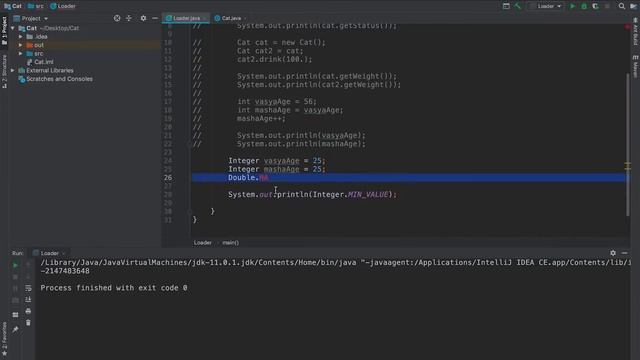Click the MIN_VALUE text on line 28
Viewport: 640px width, 360px height.
coord(368,195)
